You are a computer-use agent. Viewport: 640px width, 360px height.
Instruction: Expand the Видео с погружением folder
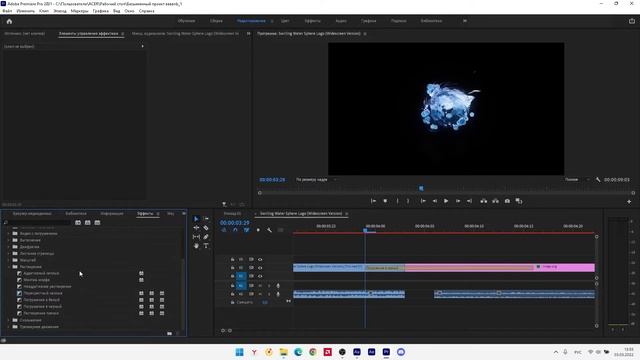click(9, 233)
